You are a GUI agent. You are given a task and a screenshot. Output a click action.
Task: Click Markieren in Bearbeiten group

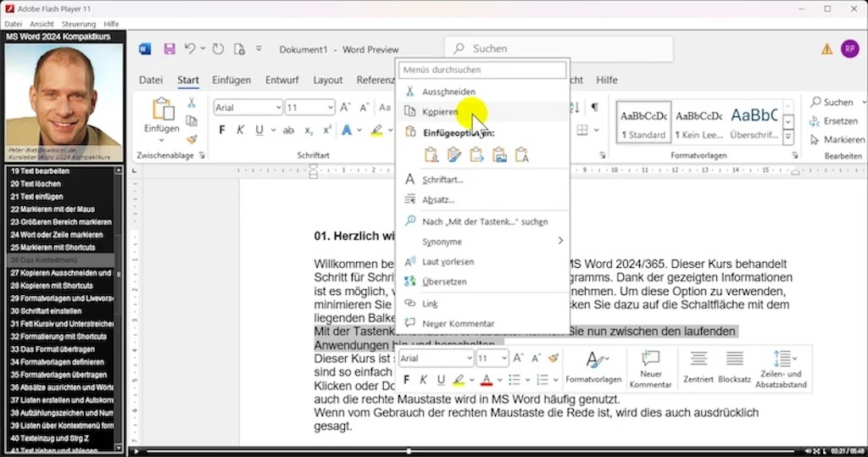coord(837,140)
